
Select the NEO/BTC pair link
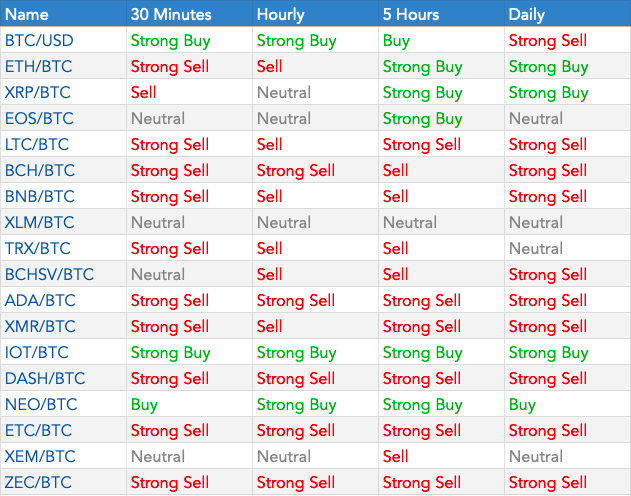[x=41, y=404]
